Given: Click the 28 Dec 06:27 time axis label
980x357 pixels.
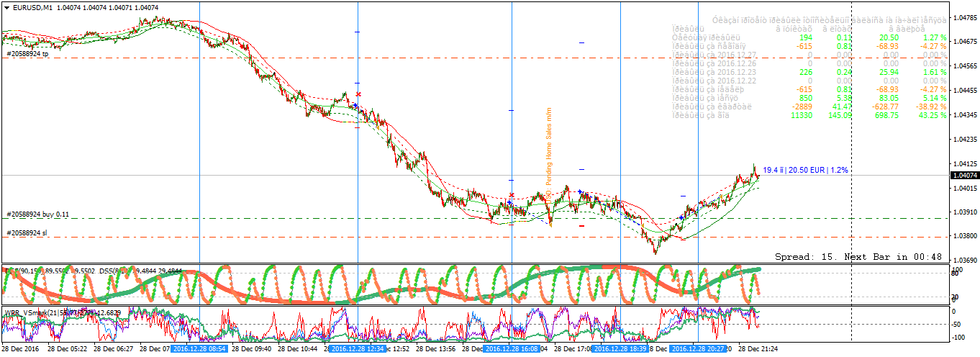Looking at the screenshot, I should pos(114,349).
